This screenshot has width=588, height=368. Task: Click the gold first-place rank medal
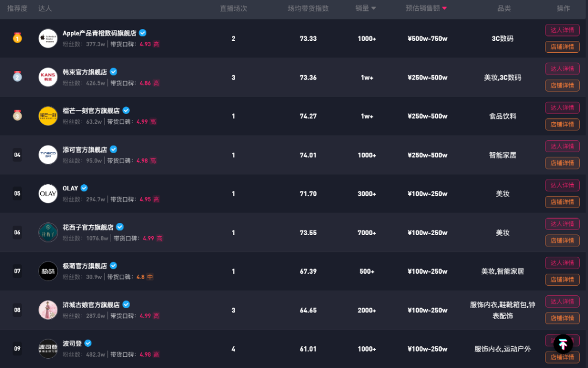pos(17,38)
